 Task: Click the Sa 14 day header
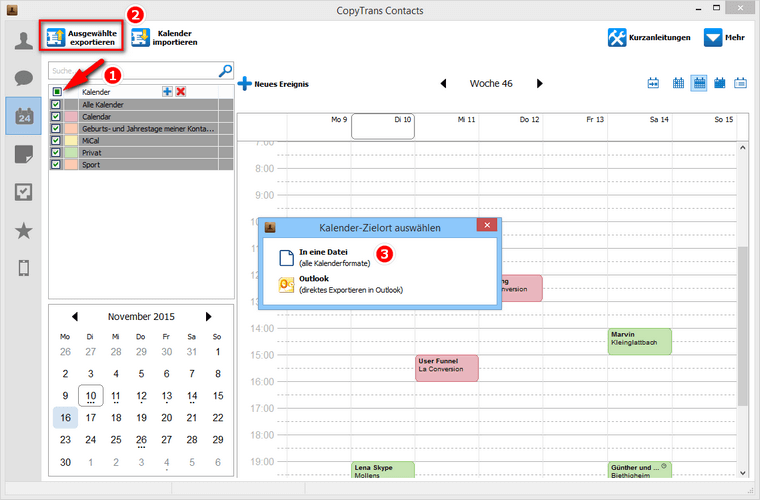point(640,126)
